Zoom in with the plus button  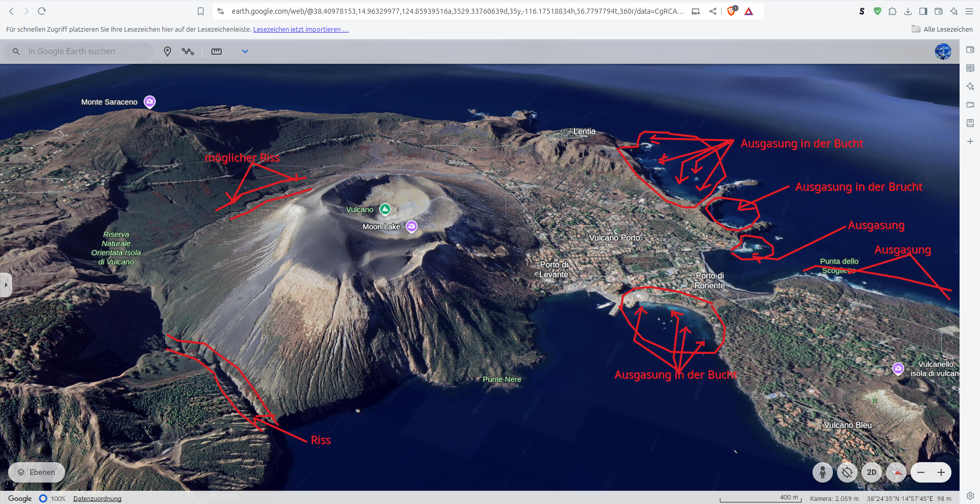coord(941,472)
